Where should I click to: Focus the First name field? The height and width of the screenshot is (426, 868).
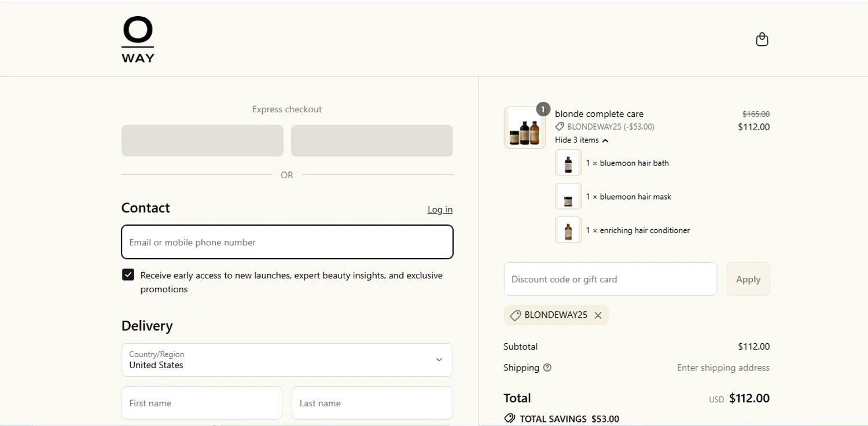202,403
